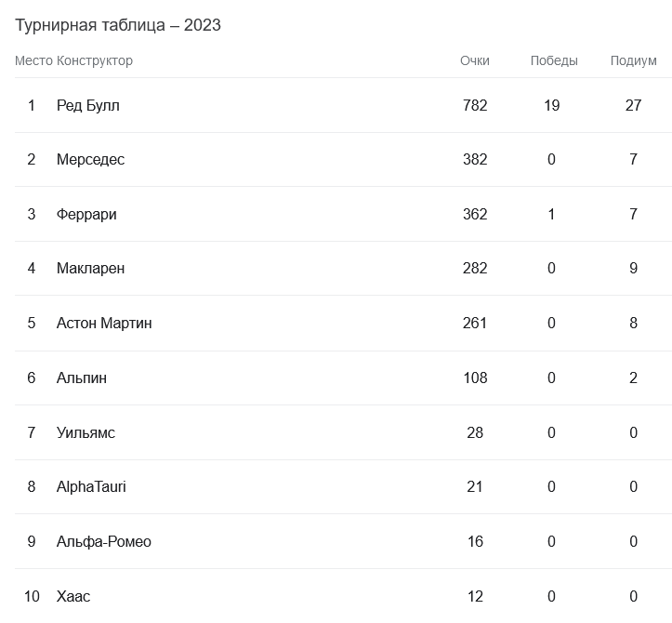Click the Место column header
Image resolution: width=672 pixels, height=623 pixels.
[33, 60]
